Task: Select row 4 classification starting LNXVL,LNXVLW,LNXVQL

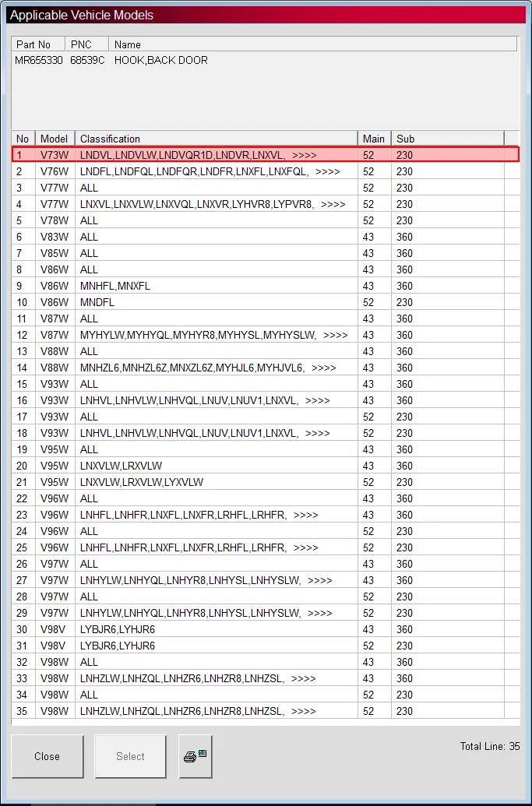Action: click(266, 204)
